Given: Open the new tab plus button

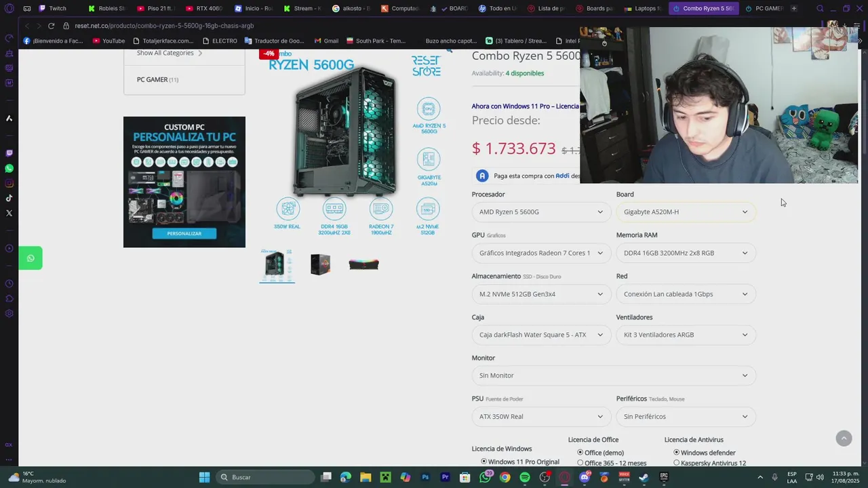Looking at the screenshot, I should (794, 8).
